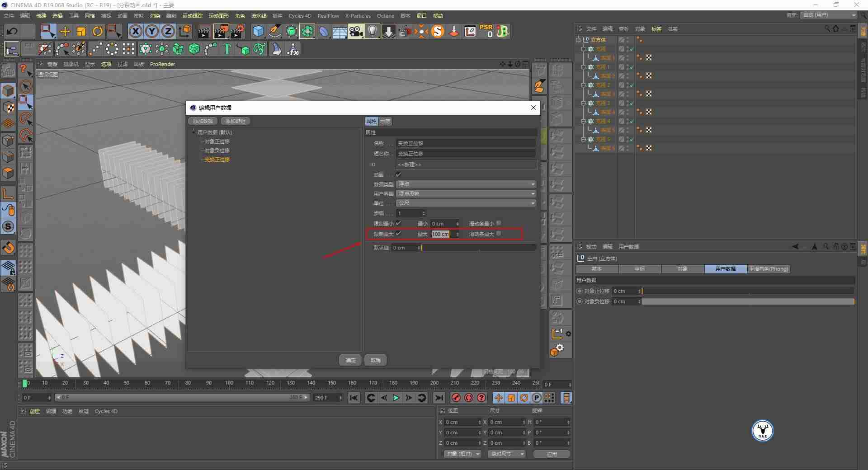This screenshot has width=868, height=470.
Task: Click the MoGraph cloner icon
Action: (145, 49)
